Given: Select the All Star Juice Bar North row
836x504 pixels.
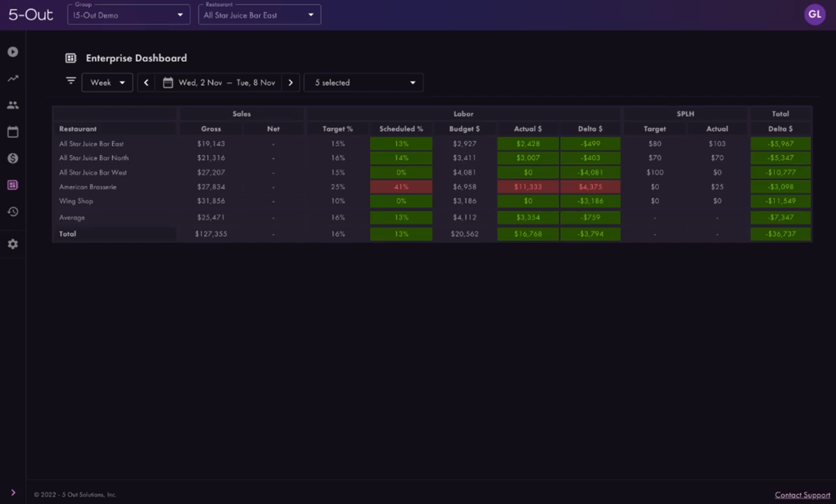Looking at the screenshot, I should [432, 158].
